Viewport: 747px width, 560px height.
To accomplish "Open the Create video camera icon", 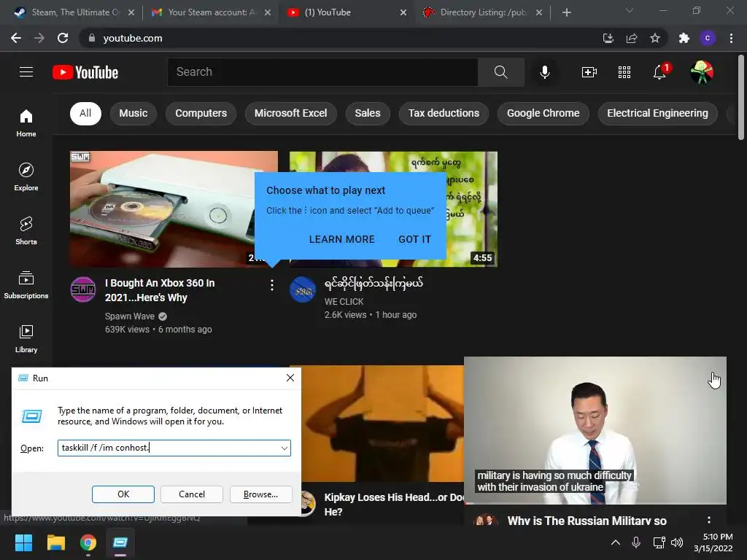I will click(x=589, y=72).
